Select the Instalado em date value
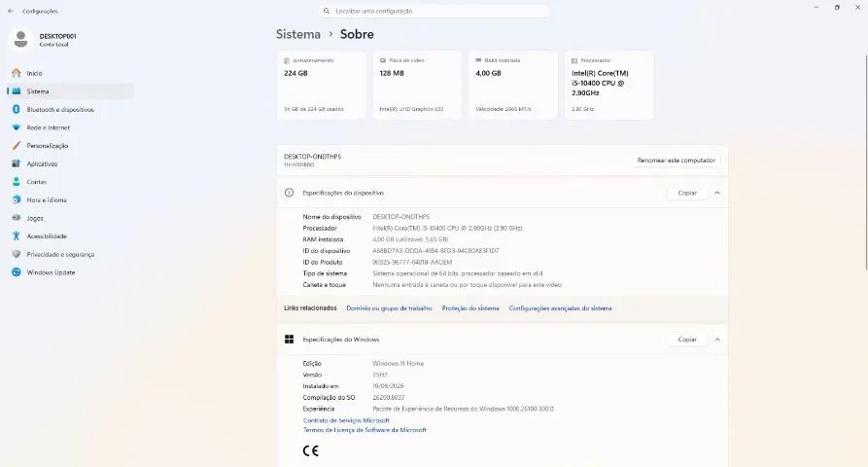Viewport: 868px width, 467px height. click(x=388, y=386)
